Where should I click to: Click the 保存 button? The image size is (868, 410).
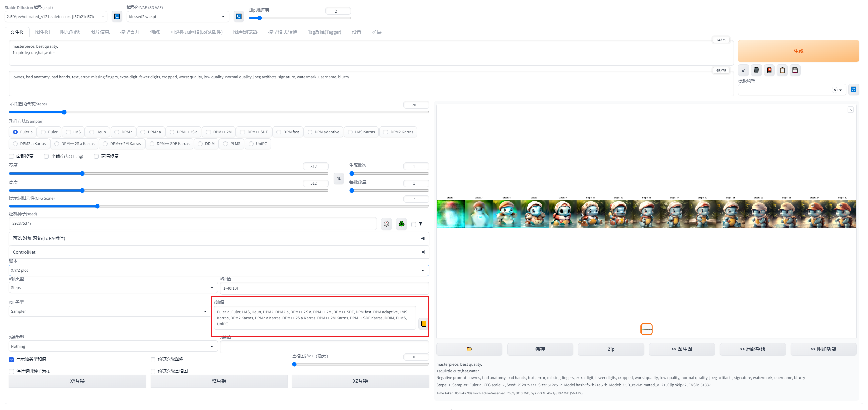coord(540,349)
